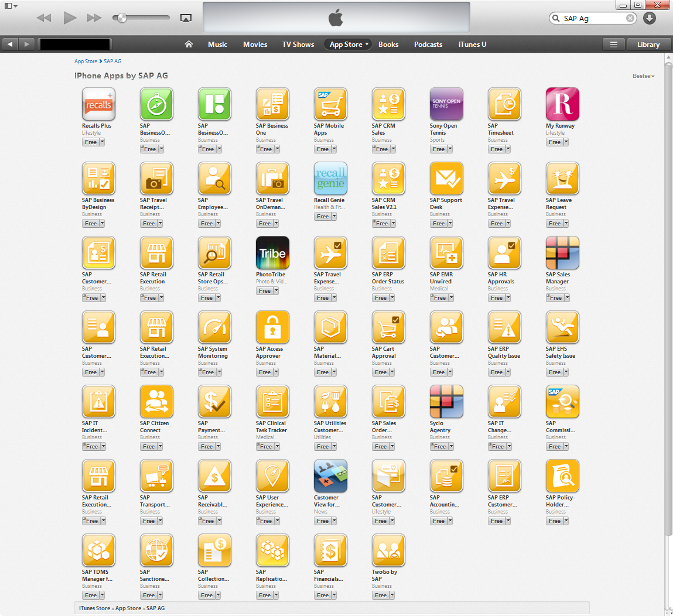Open the SAP Timesheet app icon
The image size is (673, 616).
coord(504,104)
